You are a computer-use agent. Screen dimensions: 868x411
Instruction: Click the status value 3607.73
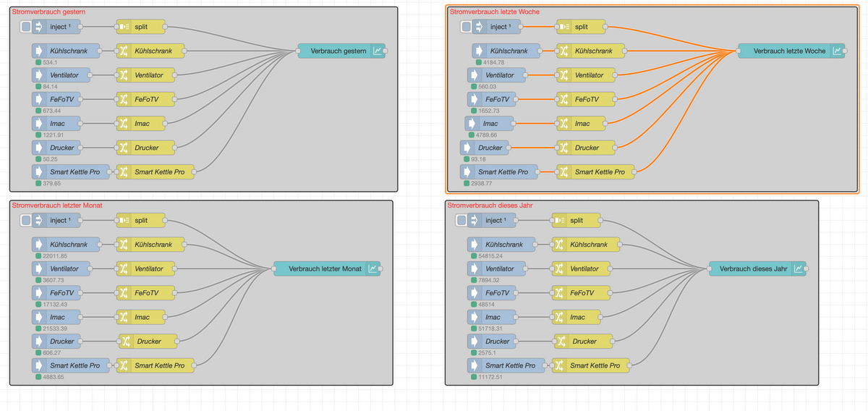pyautogui.click(x=54, y=281)
